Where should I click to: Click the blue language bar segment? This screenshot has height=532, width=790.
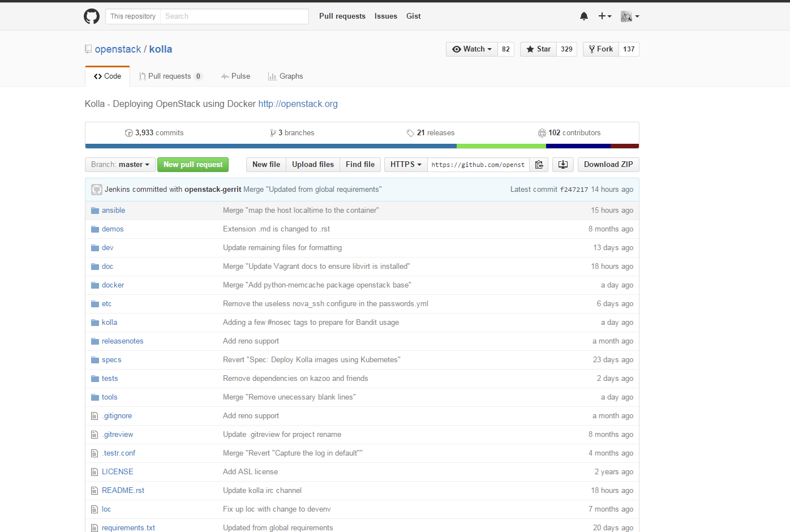coord(271,146)
